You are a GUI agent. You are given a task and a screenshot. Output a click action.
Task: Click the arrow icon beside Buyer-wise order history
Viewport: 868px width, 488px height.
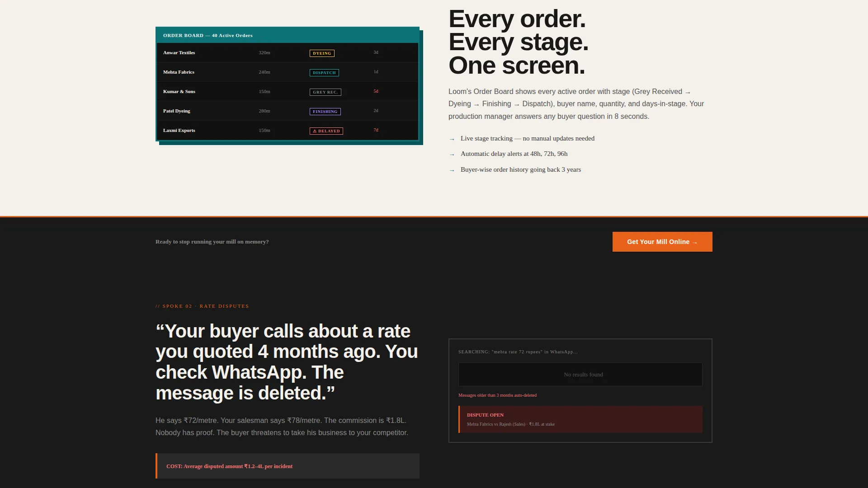click(452, 170)
